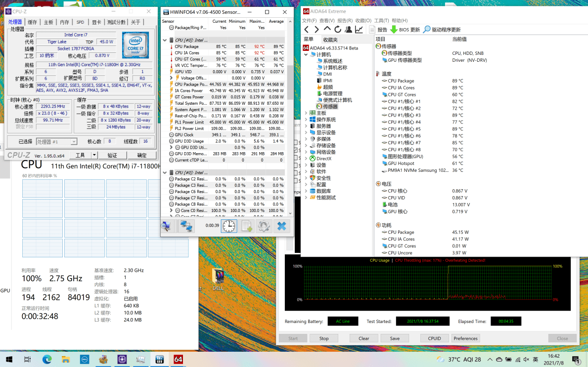The image size is (588, 367).
Task: Expand Voltage Offs... row in HWiNFO
Action: pos(172,78)
